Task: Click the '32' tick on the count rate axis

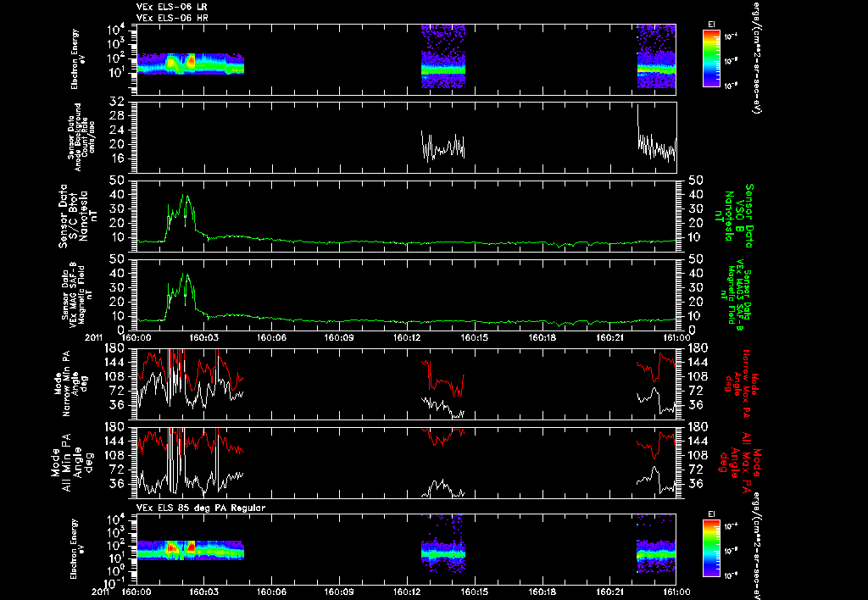Action: click(118, 103)
